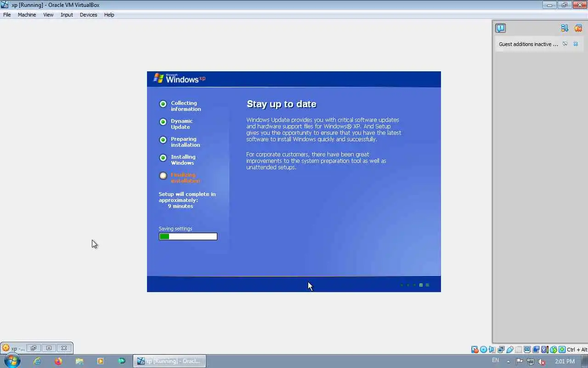Click the Collecting information step bullet

tap(163, 104)
